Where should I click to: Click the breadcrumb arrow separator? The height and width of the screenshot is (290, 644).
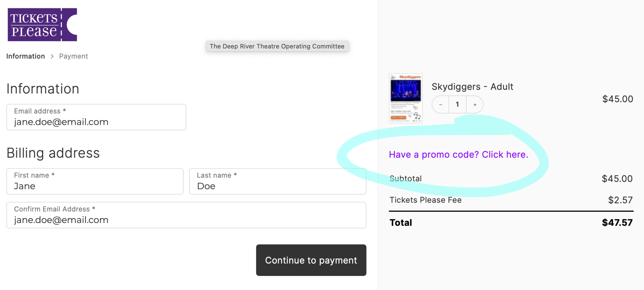[x=52, y=56]
